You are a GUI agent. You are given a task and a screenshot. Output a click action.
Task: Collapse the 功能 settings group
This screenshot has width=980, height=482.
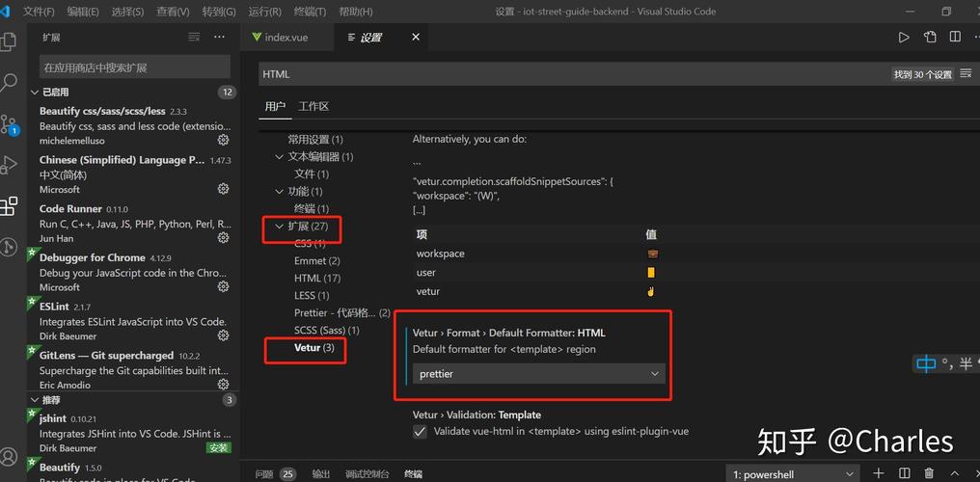pos(280,192)
